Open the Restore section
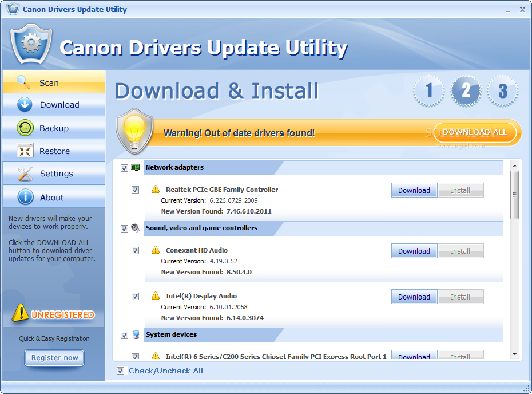The image size is (532, 394). click(x=54, y=151)
